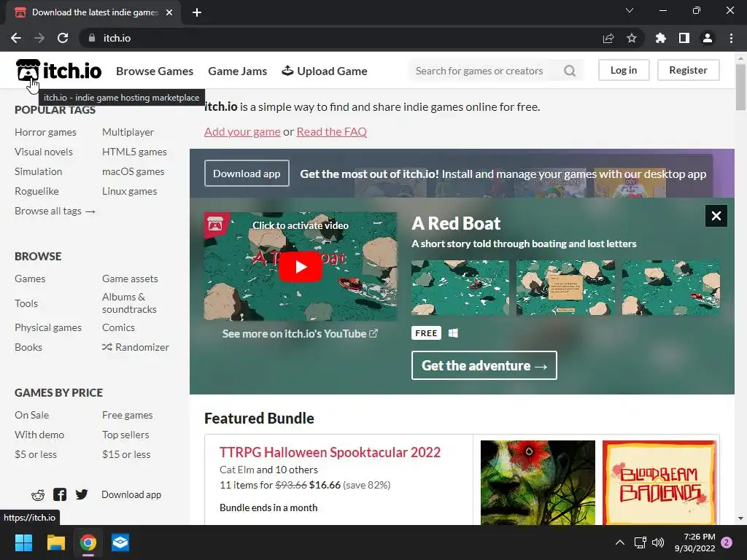This screenshot has width=747, height=560.
Task: Play the A Red Boat YouTube video
Action: pos(300,267)
